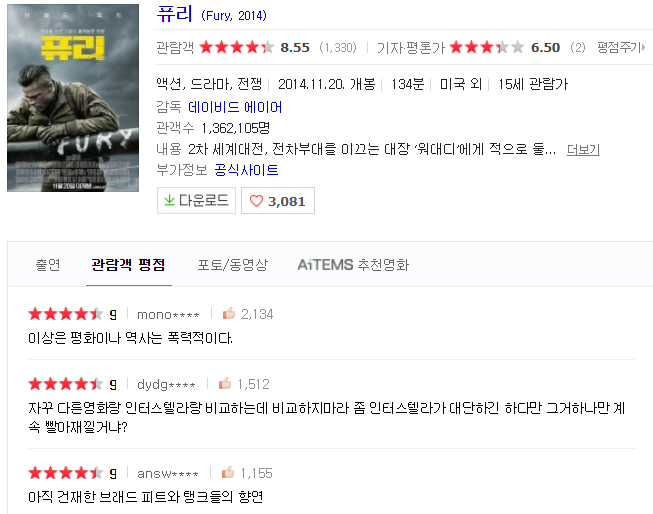Click the 관람객 star rating icons
Image resolution: width=653 pixels, height=514 pixels.
(237, 47)
